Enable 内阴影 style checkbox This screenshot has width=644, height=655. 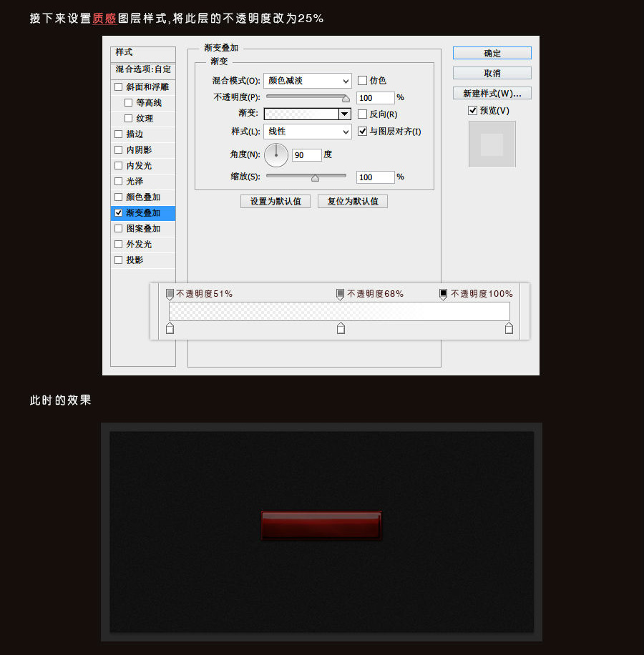click(x=119, y=150)
